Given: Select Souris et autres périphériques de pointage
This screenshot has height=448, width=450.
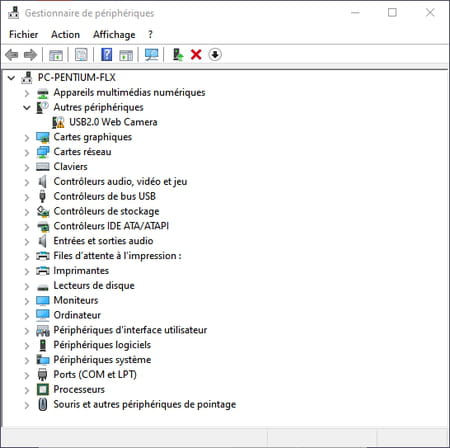Looking at the screenshot, I should click(x=145, y=404).
